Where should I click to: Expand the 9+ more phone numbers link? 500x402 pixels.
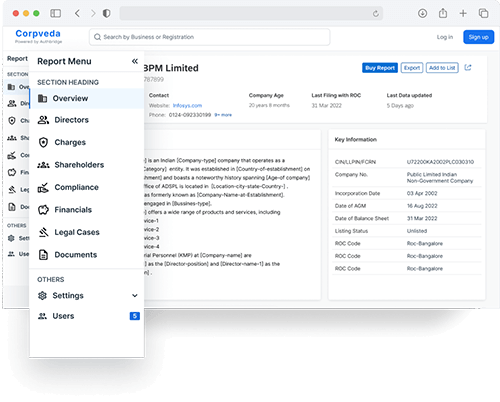pyautogui.click(x=223, y=115)
